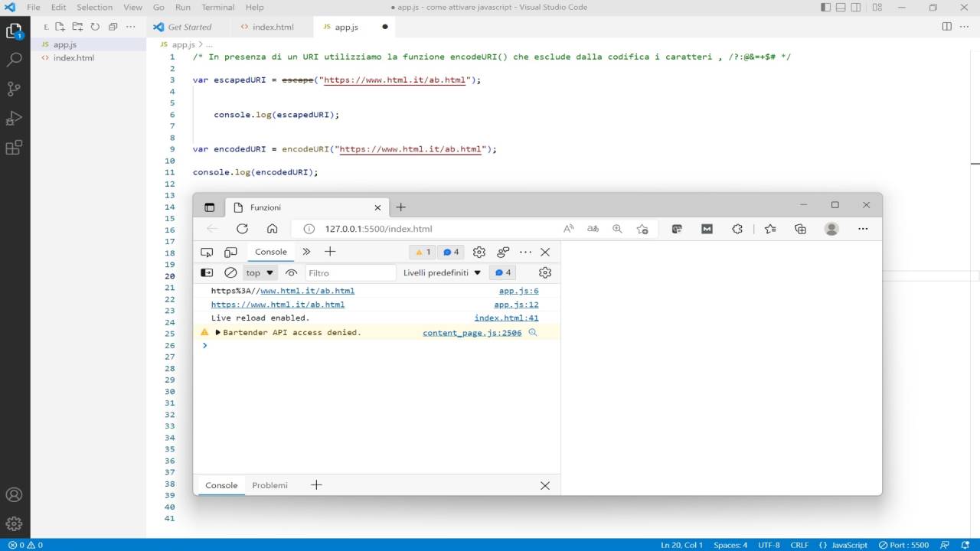The height and width of the screenshot is (551, 980).
Task: Open DevTools settings gear
Action: [x=479, y=252]
